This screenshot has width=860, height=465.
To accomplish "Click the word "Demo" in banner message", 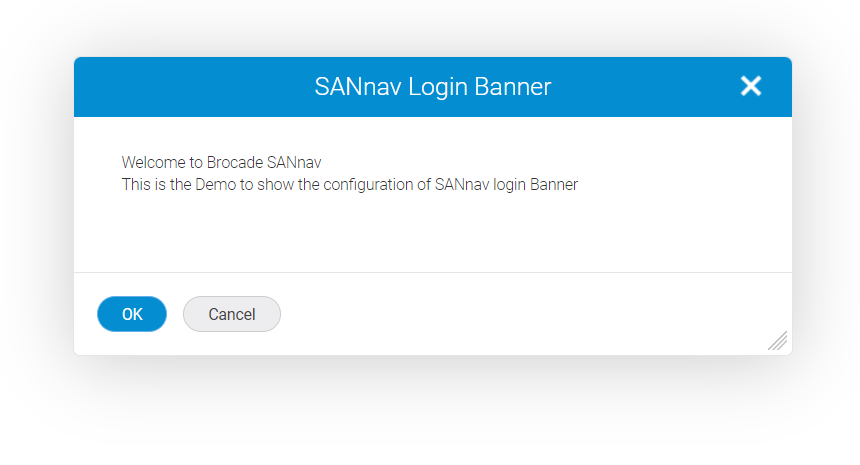I will [x=215, y=184].
